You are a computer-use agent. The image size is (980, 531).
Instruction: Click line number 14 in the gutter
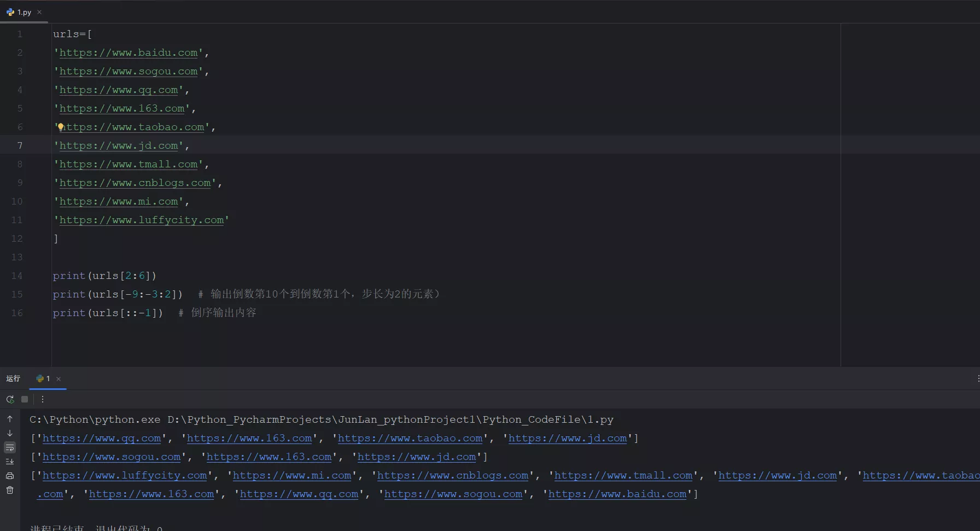pos(17,276)
